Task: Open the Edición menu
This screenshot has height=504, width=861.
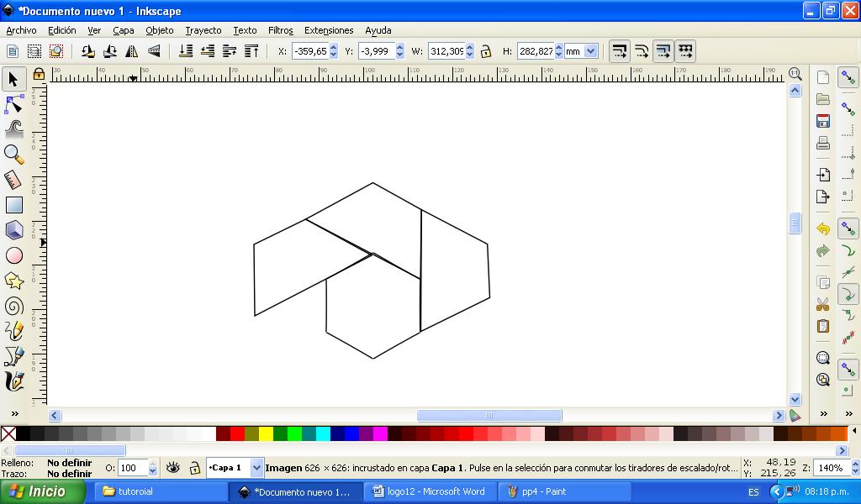Action: point(61,31)
